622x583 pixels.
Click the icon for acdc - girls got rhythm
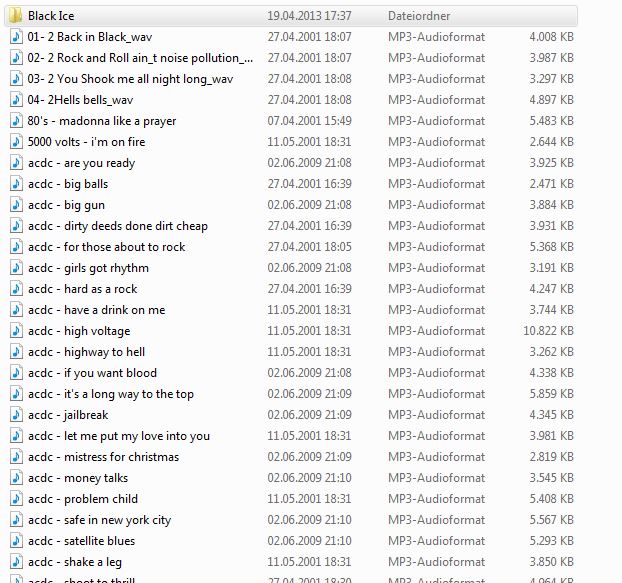[16, 268]
